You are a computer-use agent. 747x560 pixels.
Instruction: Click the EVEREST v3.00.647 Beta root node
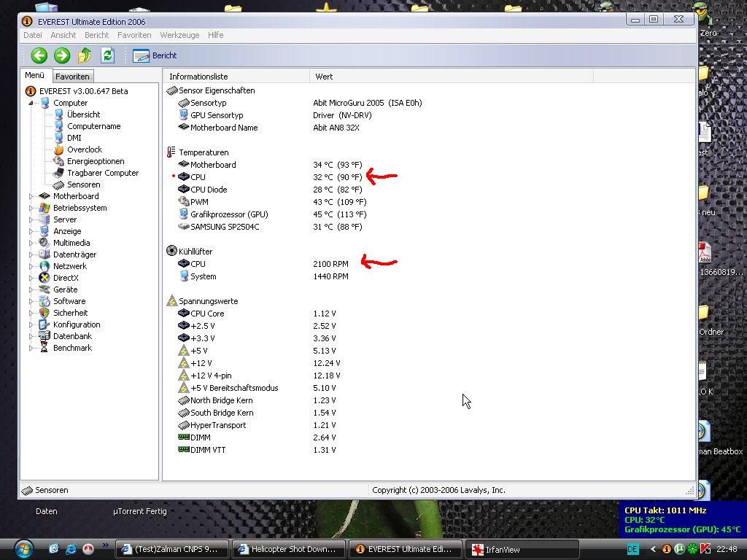(83, 91)
